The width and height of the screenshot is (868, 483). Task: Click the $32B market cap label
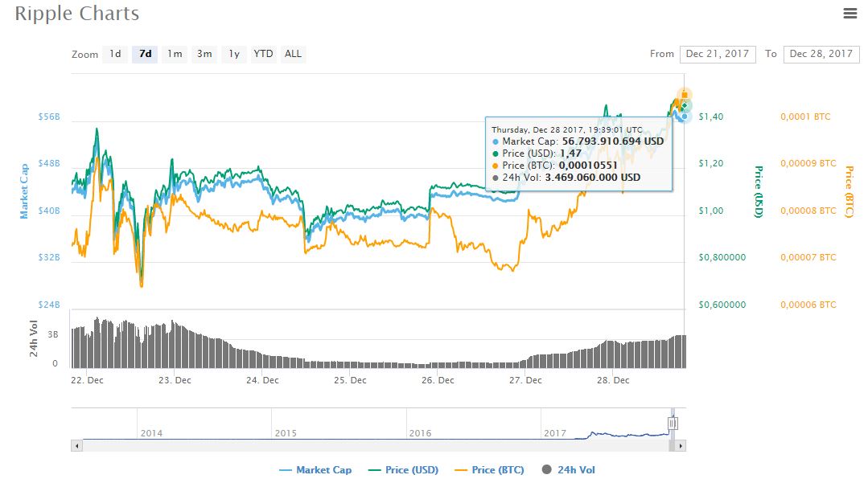click(x=49, y=257)
